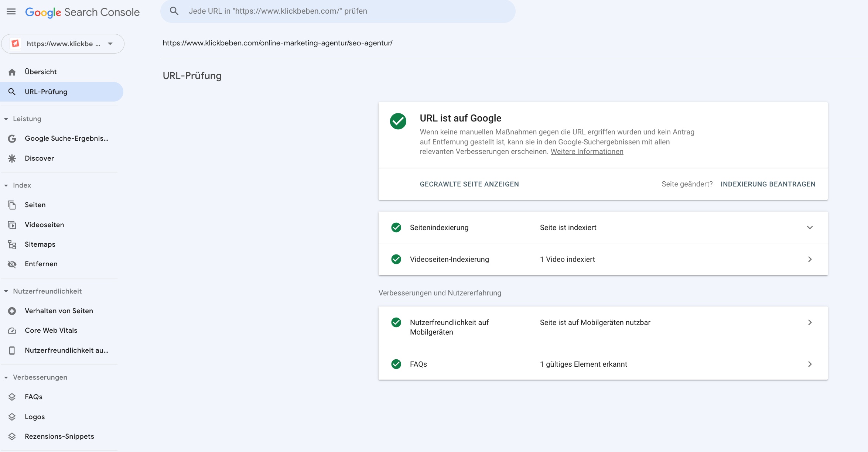868x452 pixels.
Task: Click the Rezensions-Snippets layers icon
Action: pyautogui.click(x=12, y=436)
